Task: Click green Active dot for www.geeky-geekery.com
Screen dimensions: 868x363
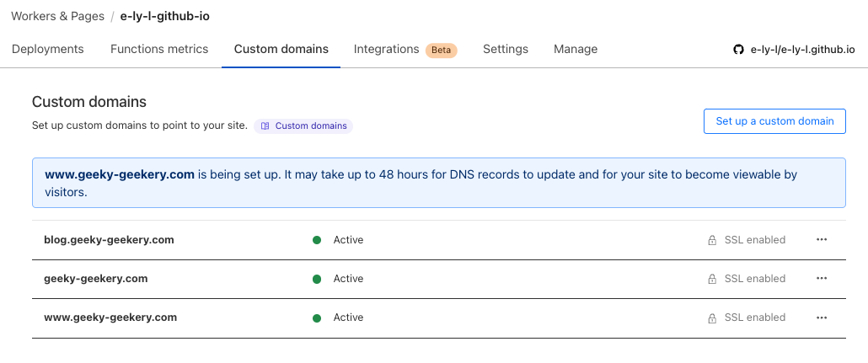Action: [317, 318]
